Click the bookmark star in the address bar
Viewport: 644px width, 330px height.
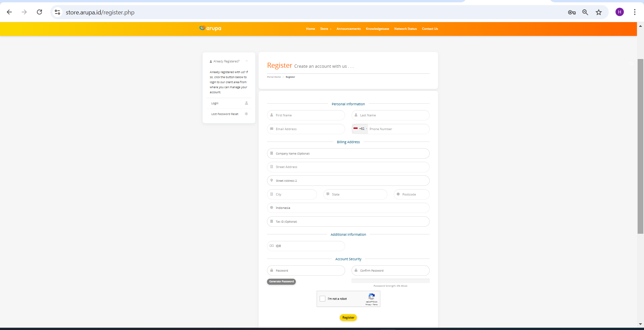click(599, 12)
